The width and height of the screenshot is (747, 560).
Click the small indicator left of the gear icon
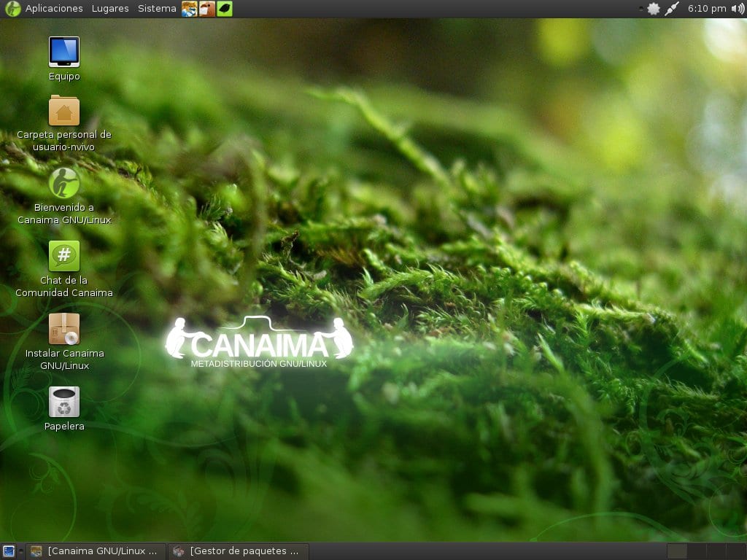tap(640, 8)
